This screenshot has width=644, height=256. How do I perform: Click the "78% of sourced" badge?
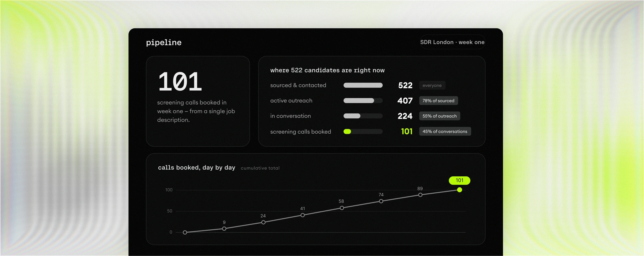click(x=438, y=101)
